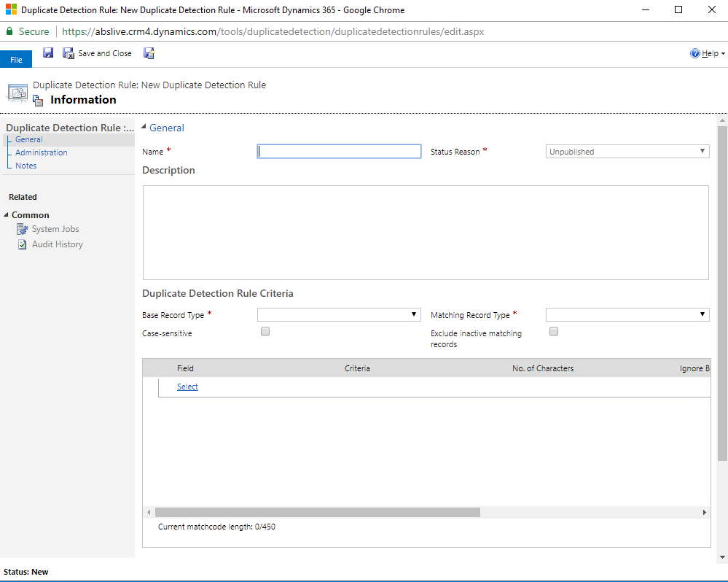Click the green Secure padlock icon
The width and height of the screenshot is (728, 582).
coord(9,31)
